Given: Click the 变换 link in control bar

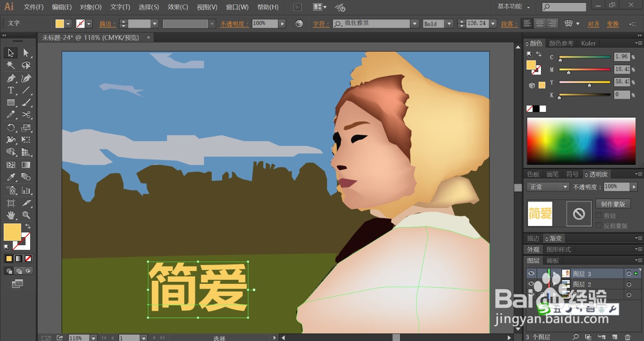Looking at the screenshot, I should (613, 24).
